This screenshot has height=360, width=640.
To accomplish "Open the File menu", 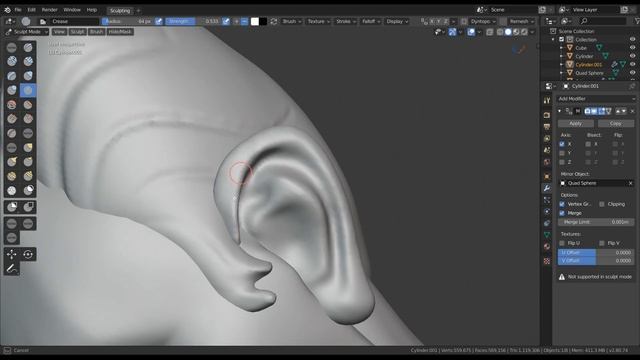I will 18,10.
